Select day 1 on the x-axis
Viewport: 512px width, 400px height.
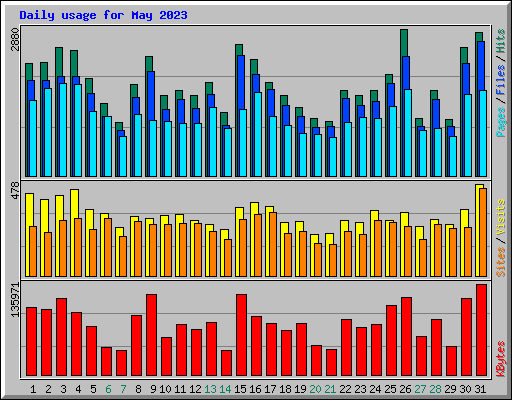coord(33,389)
